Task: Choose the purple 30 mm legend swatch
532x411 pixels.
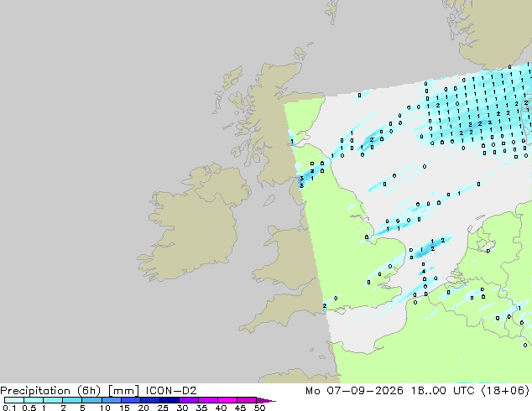Action: coord(189,400)
